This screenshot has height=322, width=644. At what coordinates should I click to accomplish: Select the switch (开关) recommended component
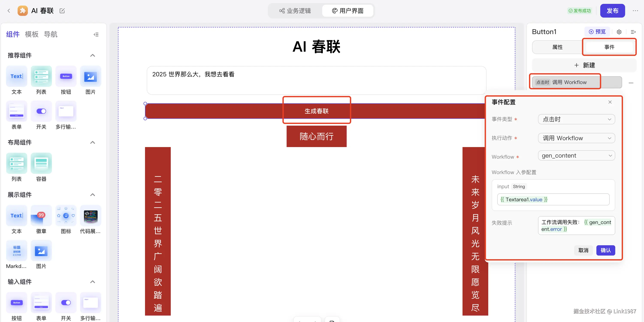(41, 111)
